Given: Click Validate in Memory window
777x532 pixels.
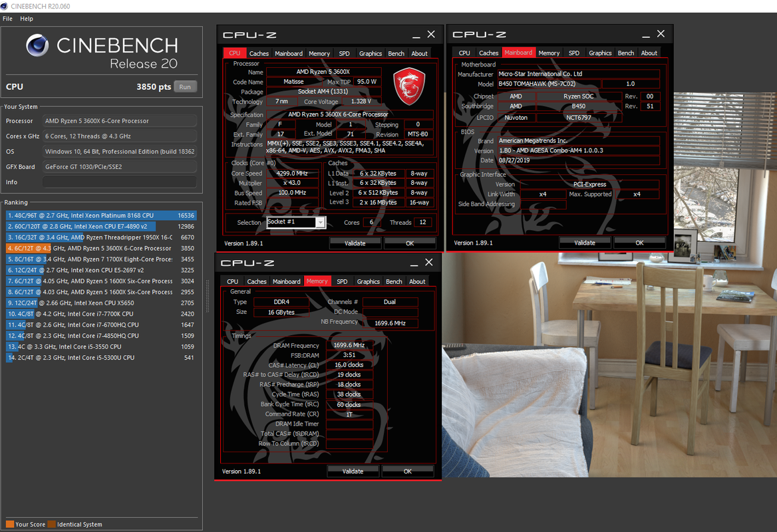Looking at the screenshot, I should tap(353, 471).
